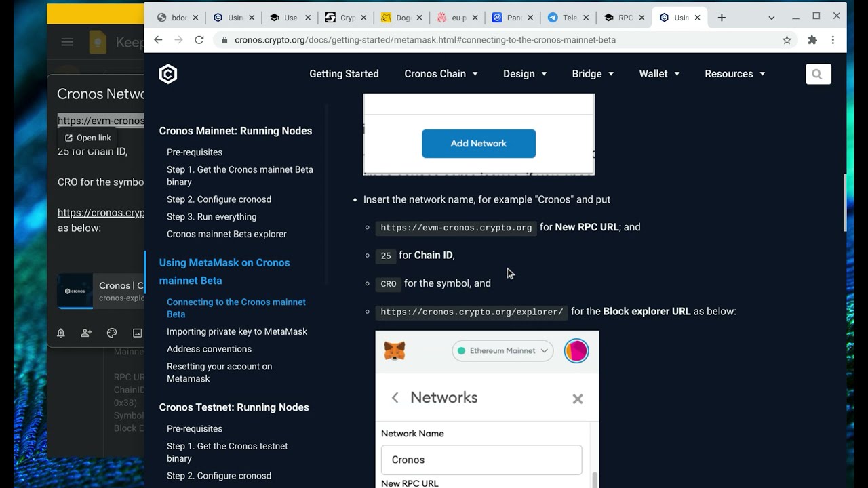868x488 pixels.
Task: Open the Cronos explorer link preview thumbnail in Keep
Action: coord(75,291)
